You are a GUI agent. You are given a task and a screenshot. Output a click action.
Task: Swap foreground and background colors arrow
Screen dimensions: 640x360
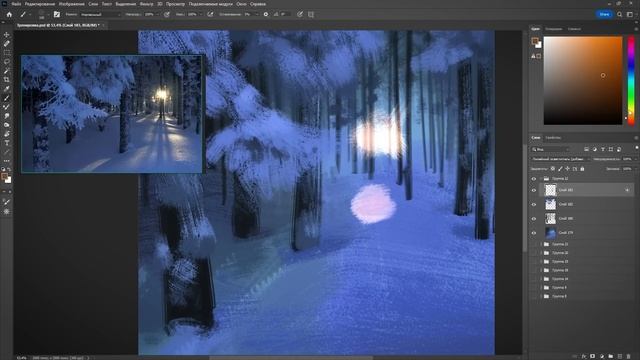click(9, 169)
